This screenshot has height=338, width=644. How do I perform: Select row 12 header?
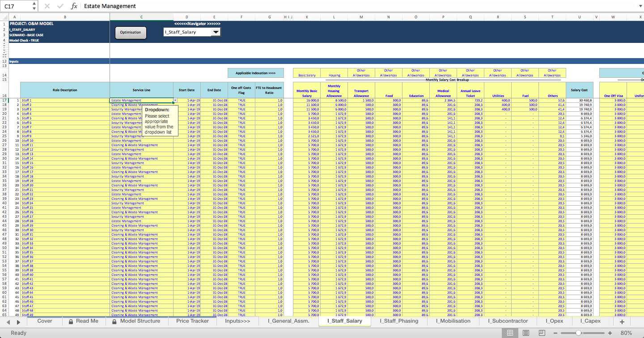[x=4, y=61]
